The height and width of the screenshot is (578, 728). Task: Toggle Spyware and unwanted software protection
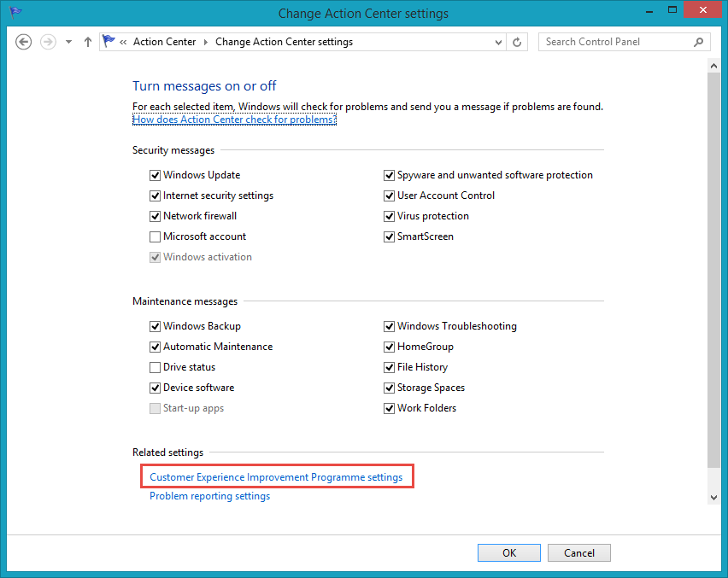[x=389, y=175]
